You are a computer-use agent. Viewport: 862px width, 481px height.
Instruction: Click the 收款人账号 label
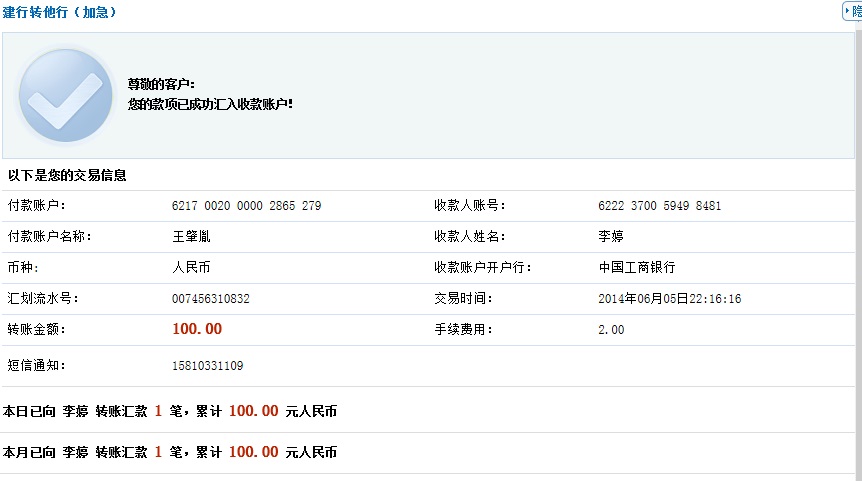pos(469,206)
